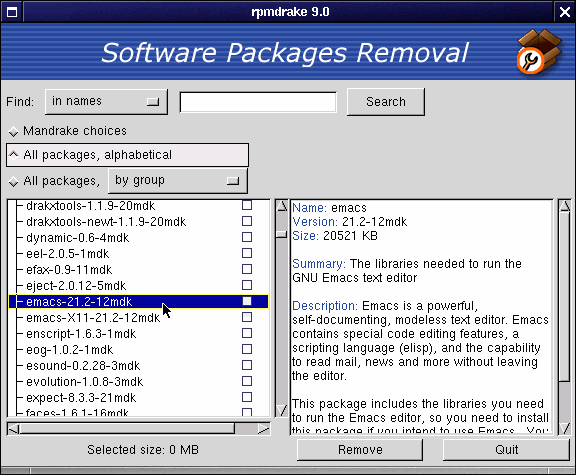576x475 pixels.
Task: Select the eject-2.0.12-5mdk package
Action: 76,286
